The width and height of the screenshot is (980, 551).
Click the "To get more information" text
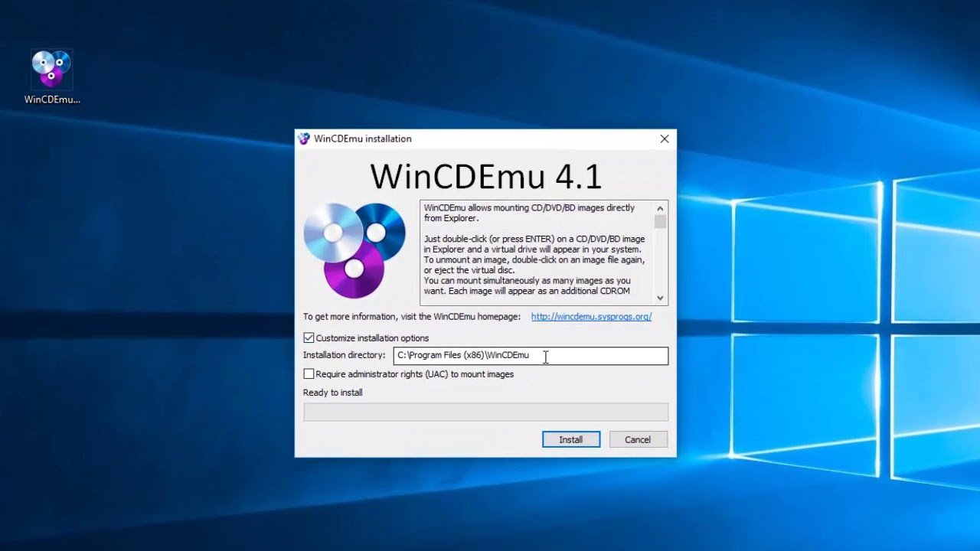[x=412, y=317]
